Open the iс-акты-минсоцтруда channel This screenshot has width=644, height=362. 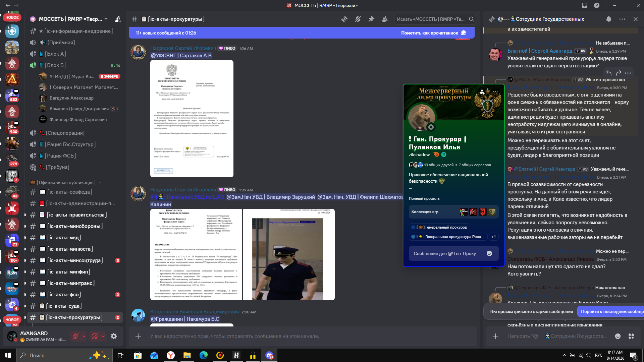click(x=75, y=260)
